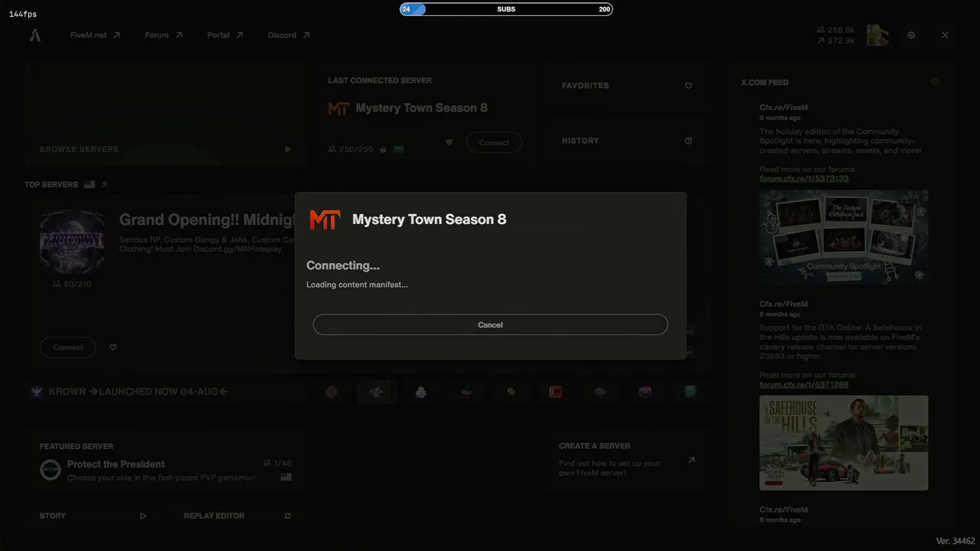This screenshot has height=551, width=980.
Task: Click the Create a Server arrow icon
Action: click(691, 460)
